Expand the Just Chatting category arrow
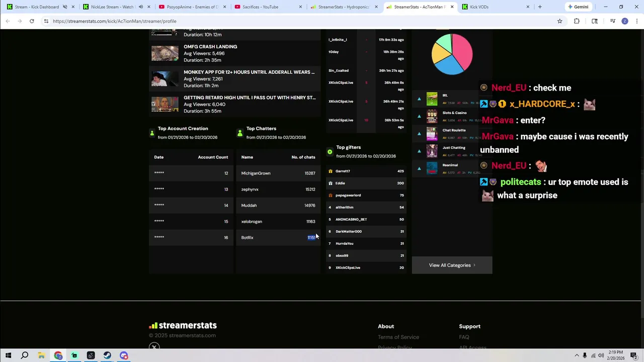The width and height of the screenshot is (644, 362). [419, 151]
